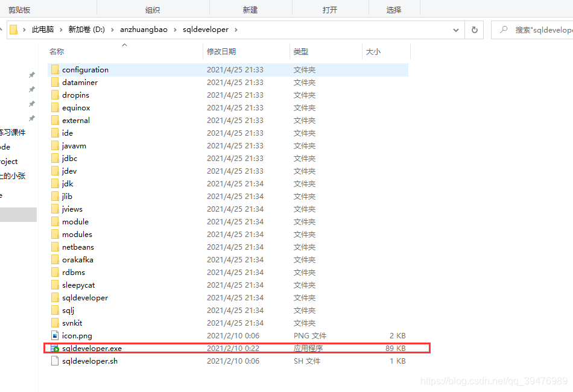Image resolution: width=573 pixels, height=392 pixels.
Task: Select the 小张 item in the navigation pane
Action: click(x=13, y=176)
